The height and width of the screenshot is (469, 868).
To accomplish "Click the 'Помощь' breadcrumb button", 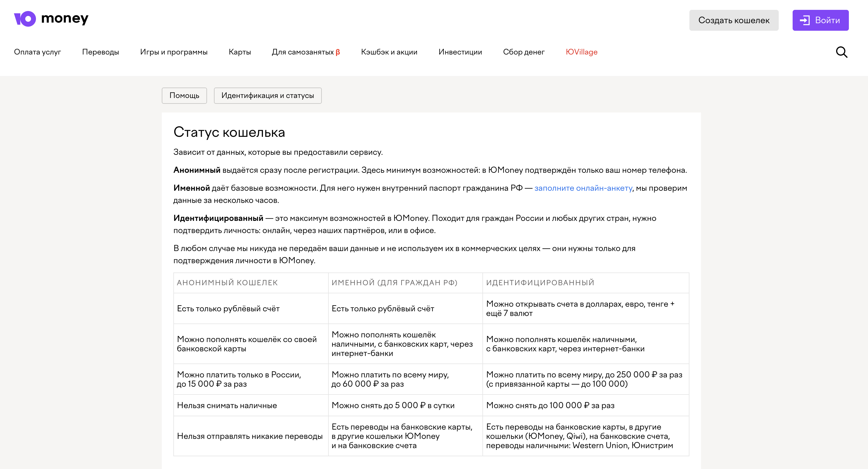I will [x=184, y=96].
